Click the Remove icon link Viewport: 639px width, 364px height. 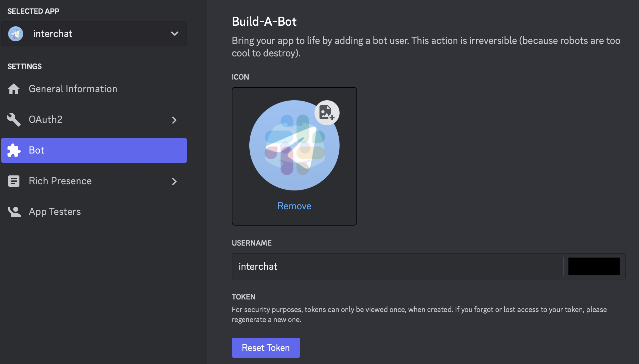click(x=294, y=206)
